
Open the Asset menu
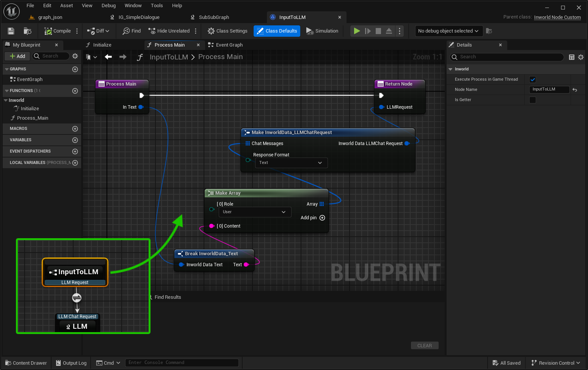tap(66, 6)
